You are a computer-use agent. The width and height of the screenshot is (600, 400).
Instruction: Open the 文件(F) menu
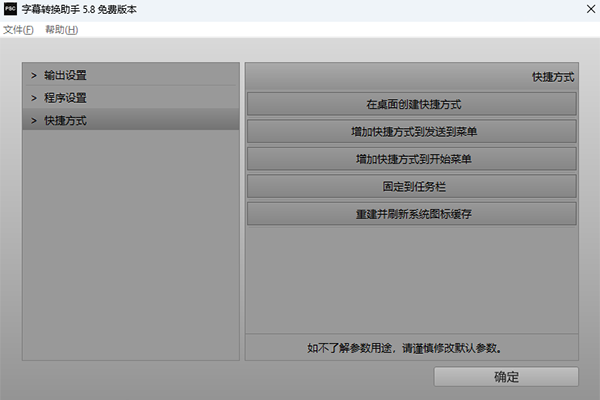click(18, 30)
